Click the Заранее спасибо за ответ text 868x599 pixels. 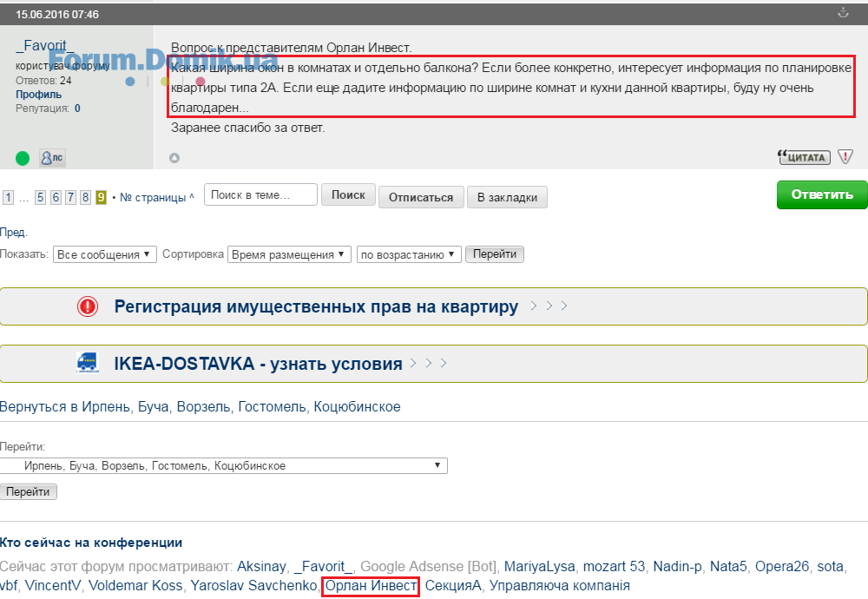point(248,128)
